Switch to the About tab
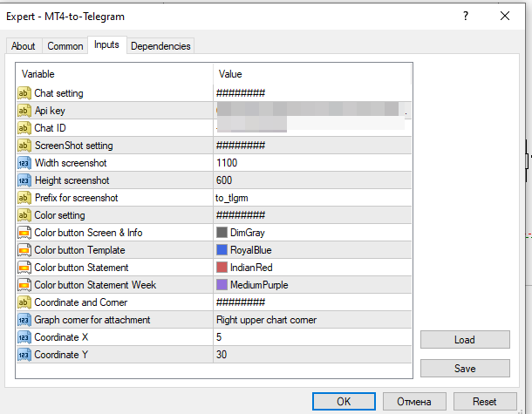Screen dimensions: 532x414 [x=23, y=46]
